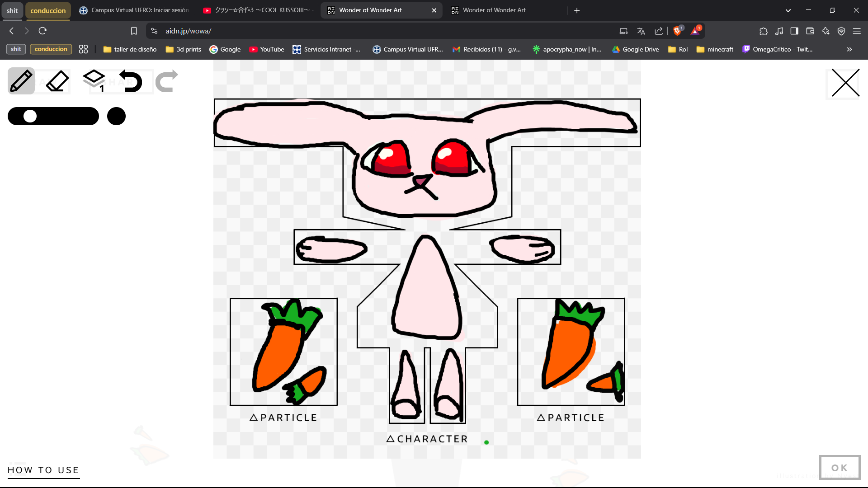Image resolution: width=868 pixels, height=488 pixels.
Task: Toggle the browser sidebar panel
Action: 794,31
